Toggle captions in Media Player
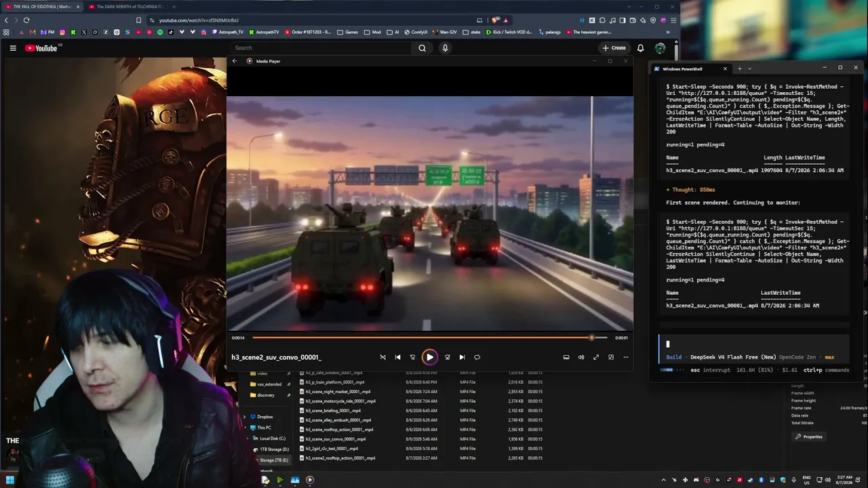868x488 pixels. [566, 357]
